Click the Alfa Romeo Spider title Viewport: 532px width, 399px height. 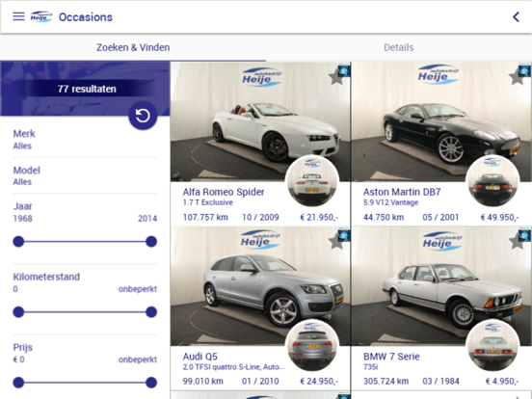[224, 192]
